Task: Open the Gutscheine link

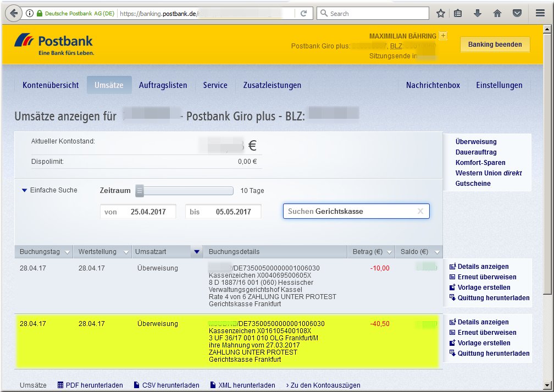Action: 473,184
